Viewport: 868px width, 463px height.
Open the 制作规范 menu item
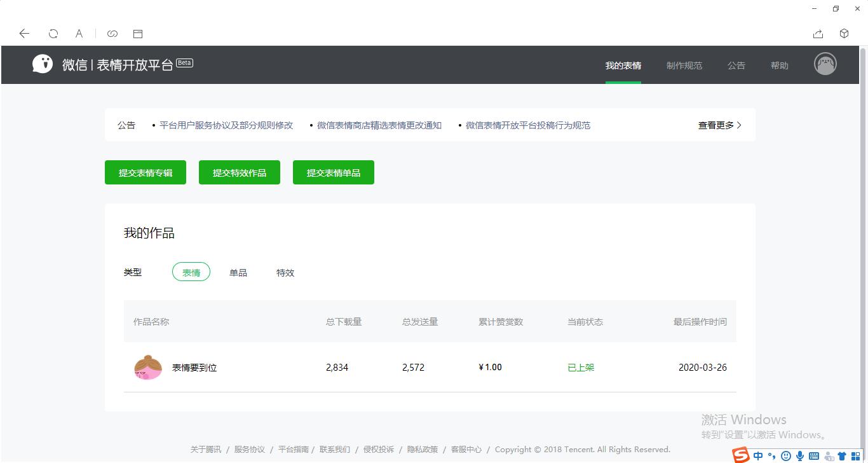(684, 65)
